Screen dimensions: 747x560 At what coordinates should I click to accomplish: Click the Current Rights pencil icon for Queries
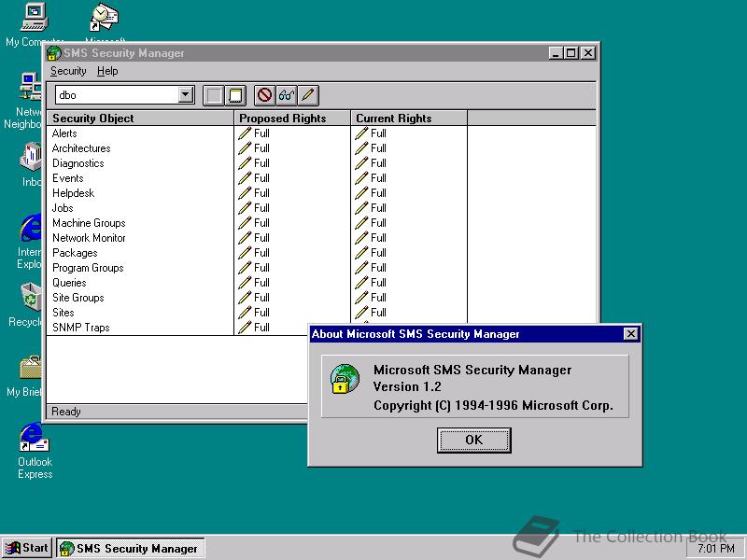pos(361,283)
